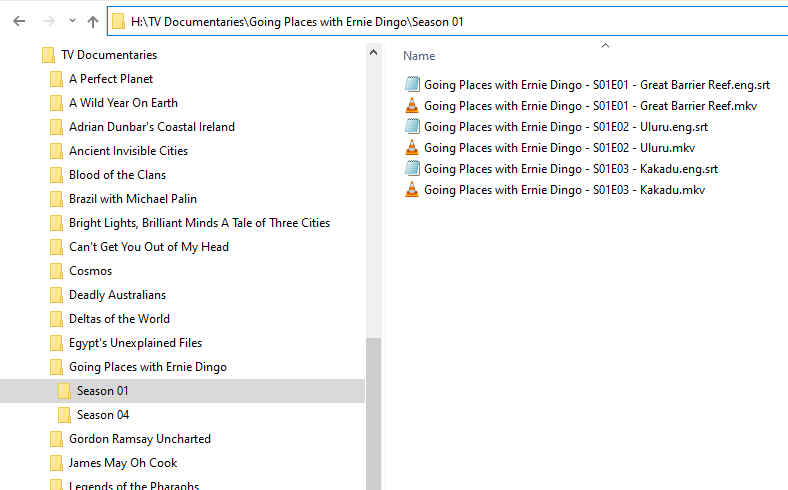The width and height of the screenshot is (788, 490).
Task: Click notepad icon of Uluru.eng.srt
Action: (x=412, y=126)
